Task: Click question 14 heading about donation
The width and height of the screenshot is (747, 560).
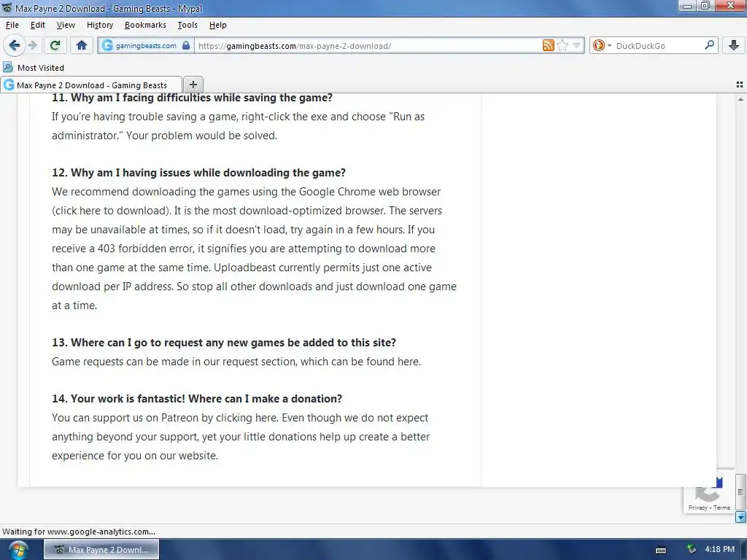Action: tap(197, 399)
